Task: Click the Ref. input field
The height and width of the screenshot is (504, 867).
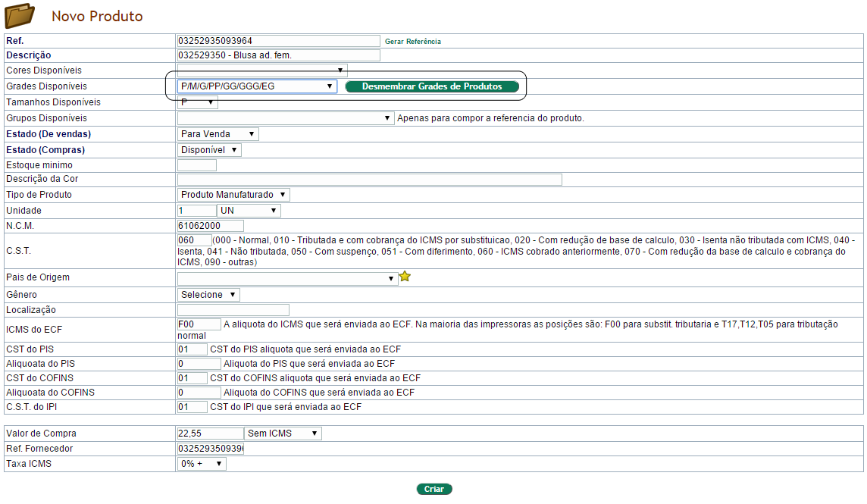Action: (278, 41)
